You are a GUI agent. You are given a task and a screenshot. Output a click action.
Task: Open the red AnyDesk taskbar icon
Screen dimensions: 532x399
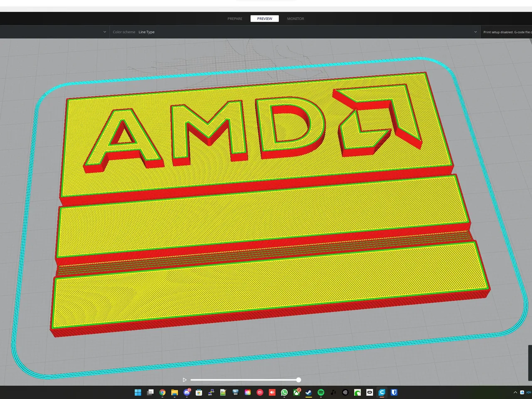click(272, 392)
